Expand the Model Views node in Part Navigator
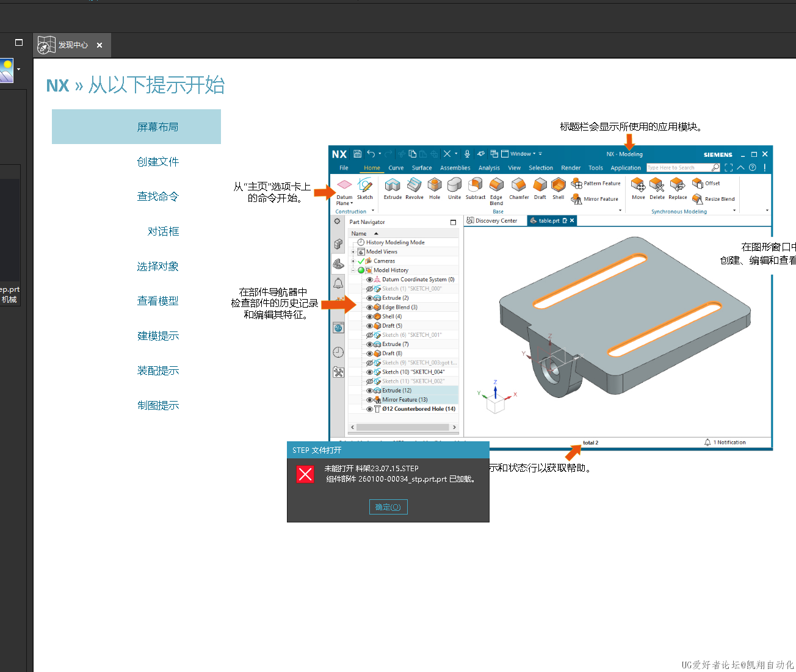796x672 pixels. click(x=353, y=251)
